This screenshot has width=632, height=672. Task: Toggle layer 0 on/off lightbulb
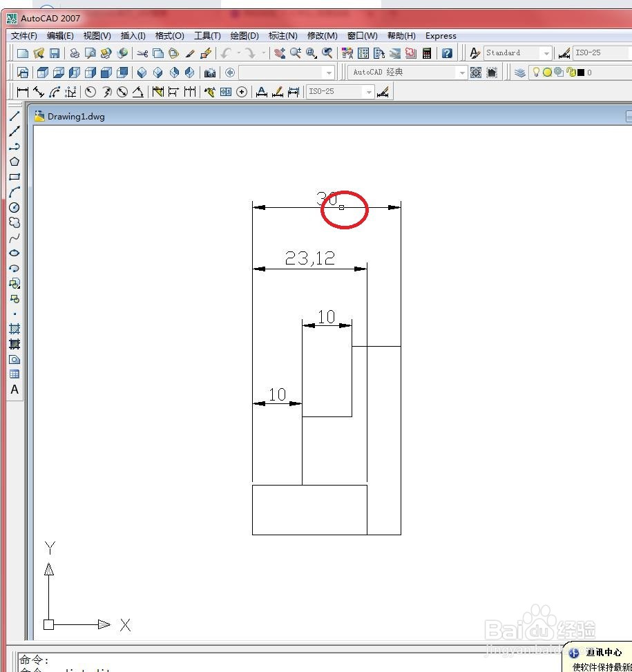(536, 72)
